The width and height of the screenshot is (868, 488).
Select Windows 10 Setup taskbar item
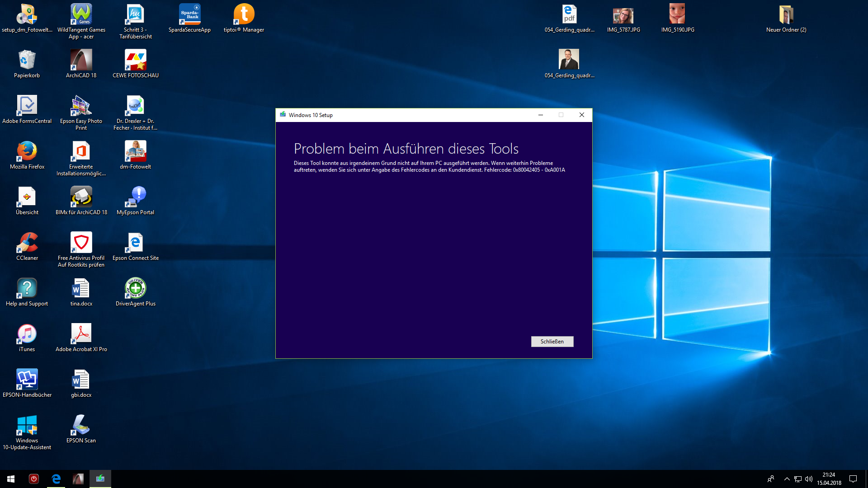[100, 479]
